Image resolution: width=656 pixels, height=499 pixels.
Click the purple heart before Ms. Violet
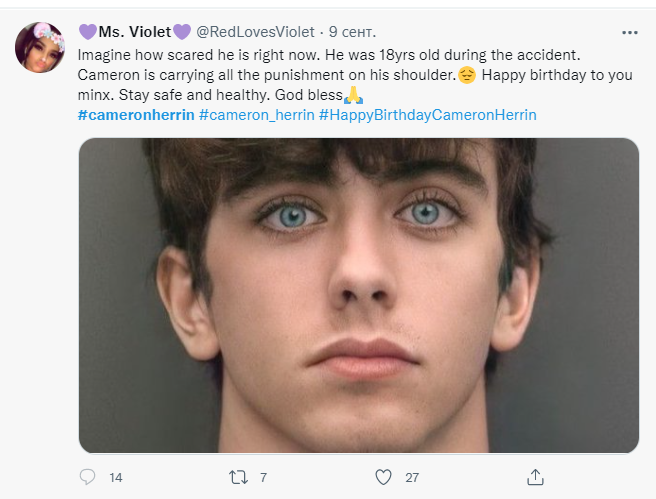coord(87,31)
